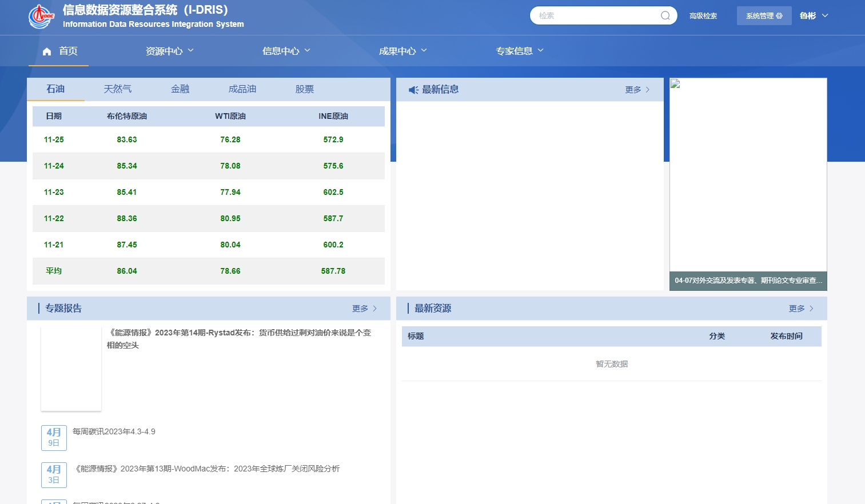Click Brent value 83.63
Screen dimensions: 865x504
[x=127, y=139]
